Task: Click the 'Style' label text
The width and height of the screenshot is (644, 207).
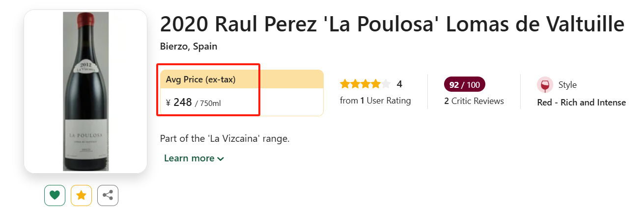Action: tap(567, 85)
